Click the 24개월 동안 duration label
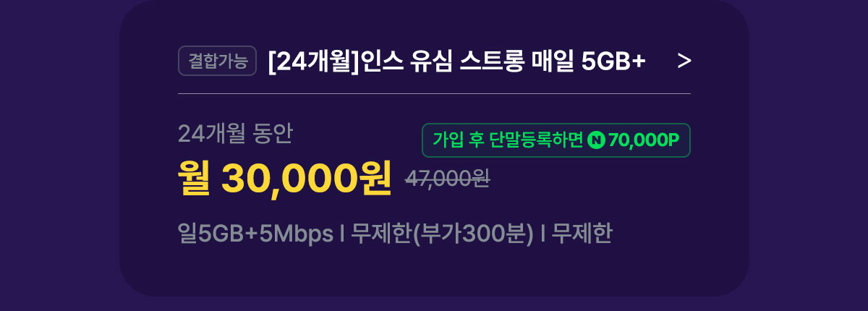The image size is (868, 311). coord(236,133)
